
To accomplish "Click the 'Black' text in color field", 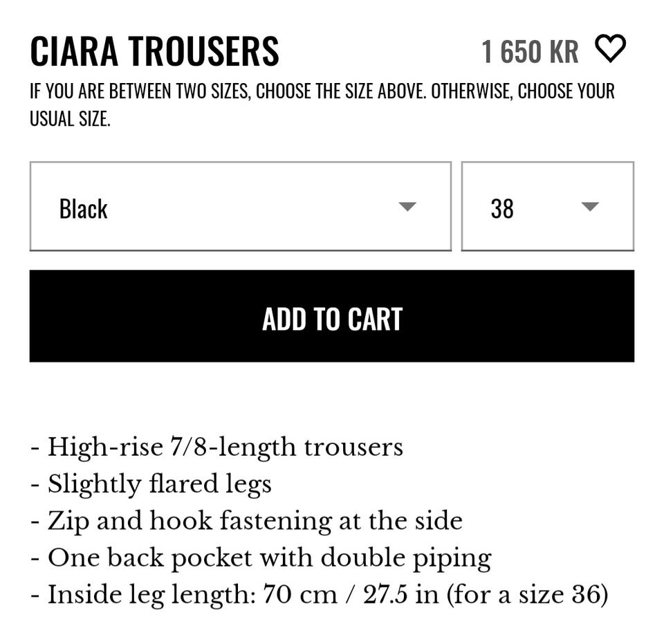I will point(83,209).
